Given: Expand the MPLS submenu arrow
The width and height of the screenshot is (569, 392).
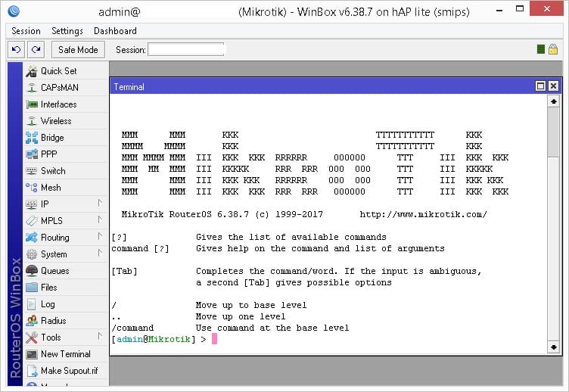Looking at the screenshot, I should point(100,220).
